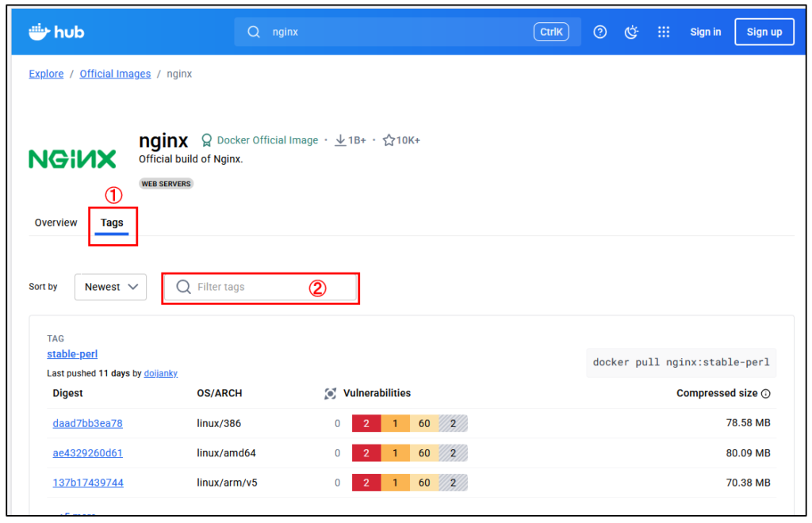Open the Sort by Newest dropdown
Image resolution: width=812 pixels, height=523 pixels.
click(x=111, y=287)
